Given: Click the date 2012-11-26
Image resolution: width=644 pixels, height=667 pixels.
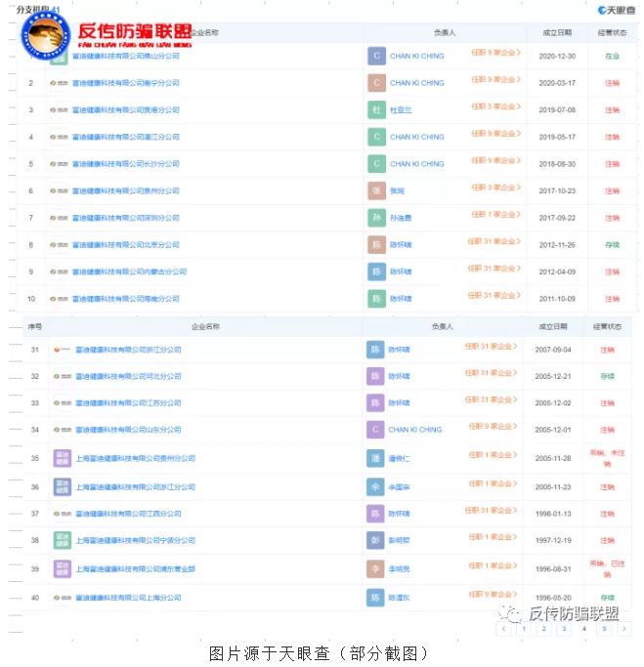Looking at the screenshot, I should [x=557, y=245].
